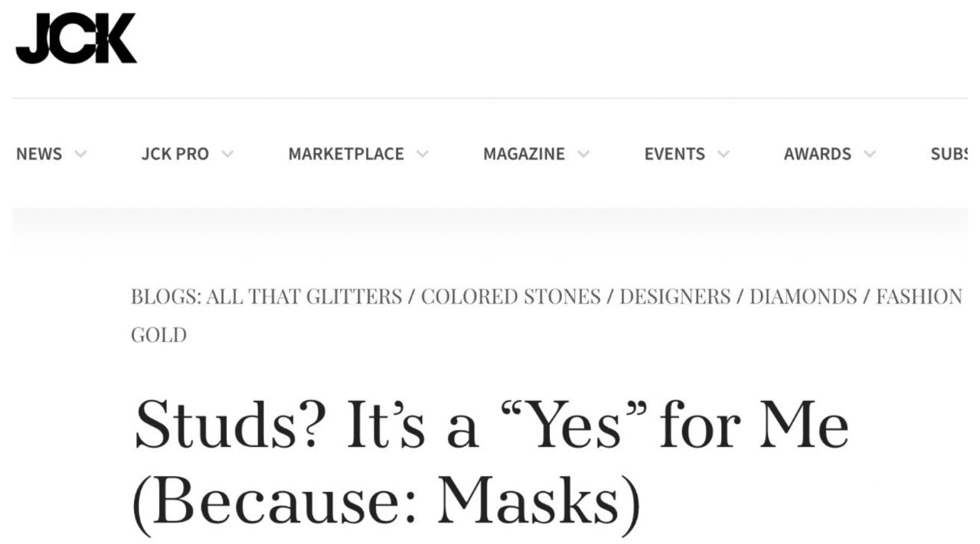Expand the News chevron arrow

pyautogui.click(x=80, y=154)
